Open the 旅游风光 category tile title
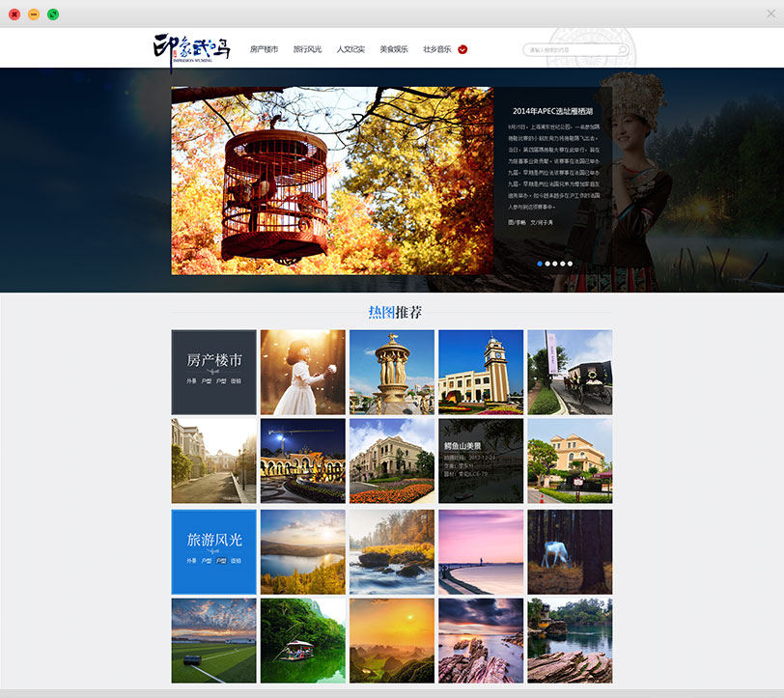Image resolution: width=784 pixels, height=698 pixels. click(214, 540)
